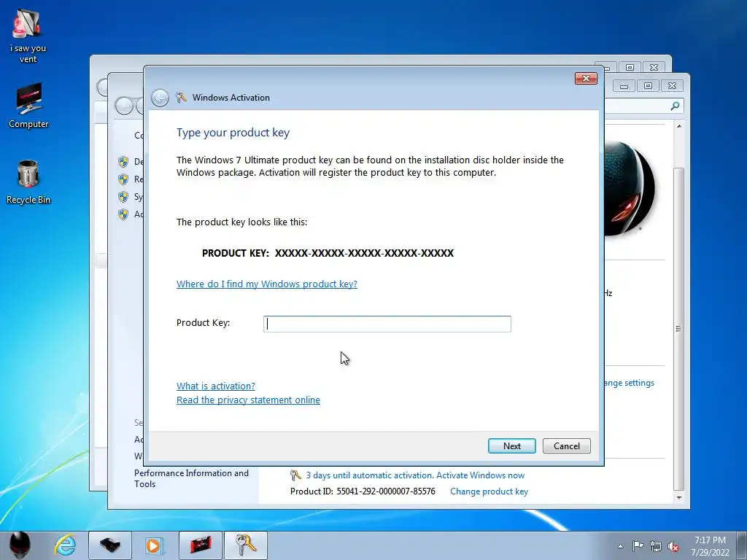The image size is (747, 560).
Task: Open 'Performance Information and Tools' in System window
Action: pos(191,478)
